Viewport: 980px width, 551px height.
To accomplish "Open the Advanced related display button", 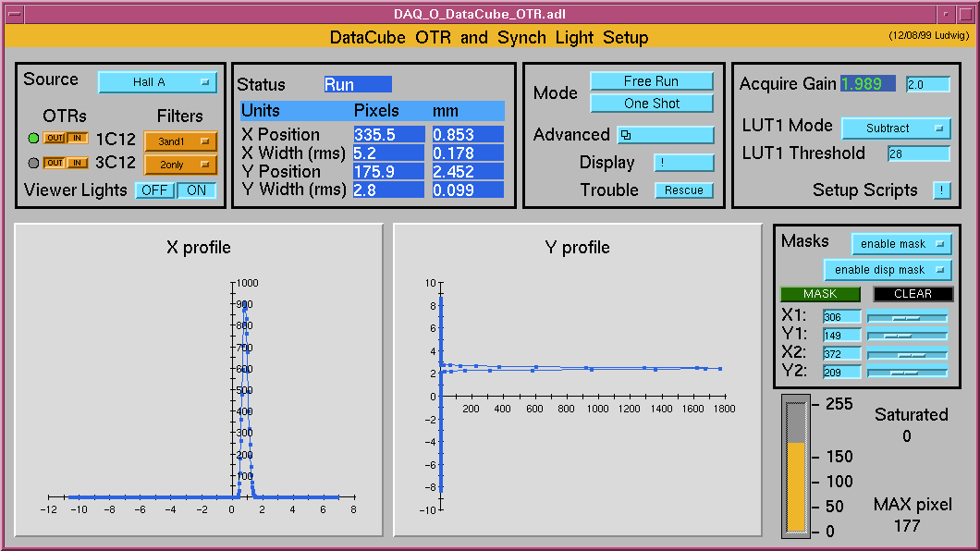I will tap(665, 135).
